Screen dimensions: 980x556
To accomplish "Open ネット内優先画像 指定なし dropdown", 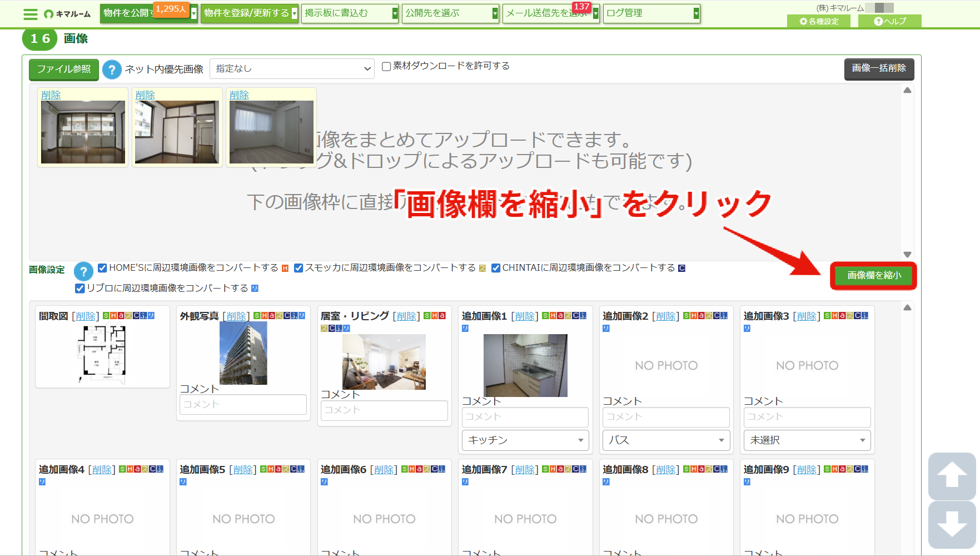I will [x=292, y=68].
